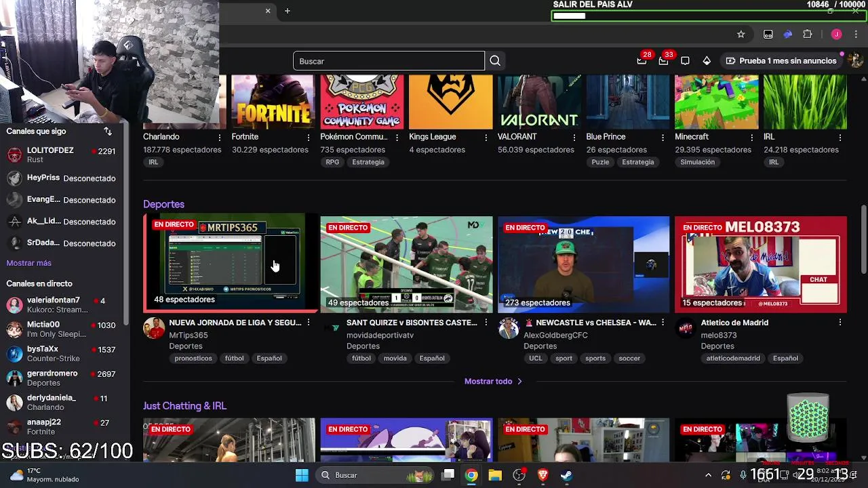Viewport: 868px width, 488px height.
Task: Click the Twitch Buscar search field
Action: click(x=389, y=61)
